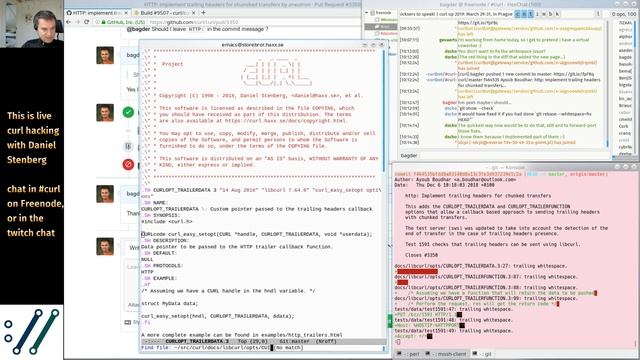This screenshot has width=640, height=360.
Task: Click the @bagder mention in the comment
Action: (x=138, y=29)
